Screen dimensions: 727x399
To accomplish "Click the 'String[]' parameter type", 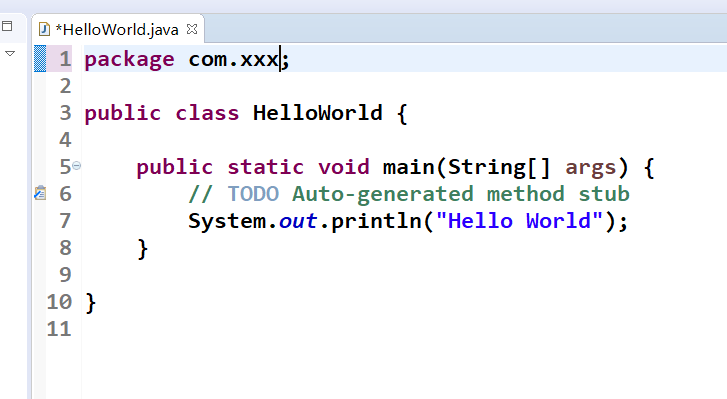I will coord(499,168).
